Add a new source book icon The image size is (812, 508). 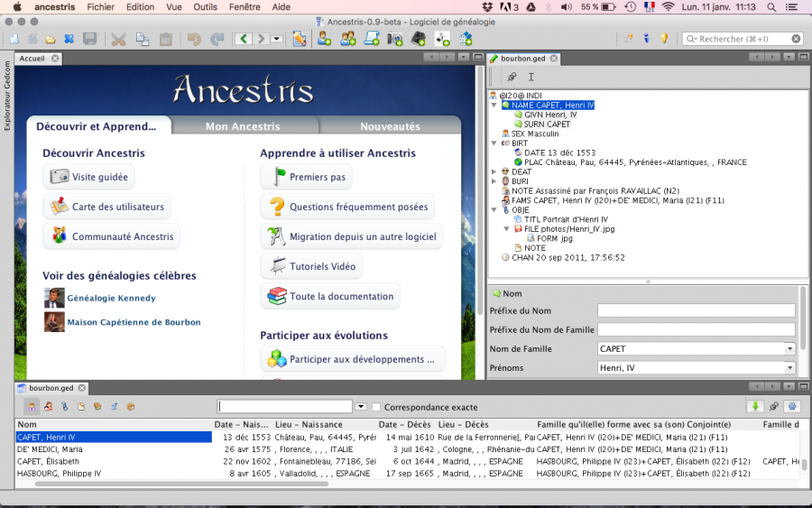coord(419,39)
